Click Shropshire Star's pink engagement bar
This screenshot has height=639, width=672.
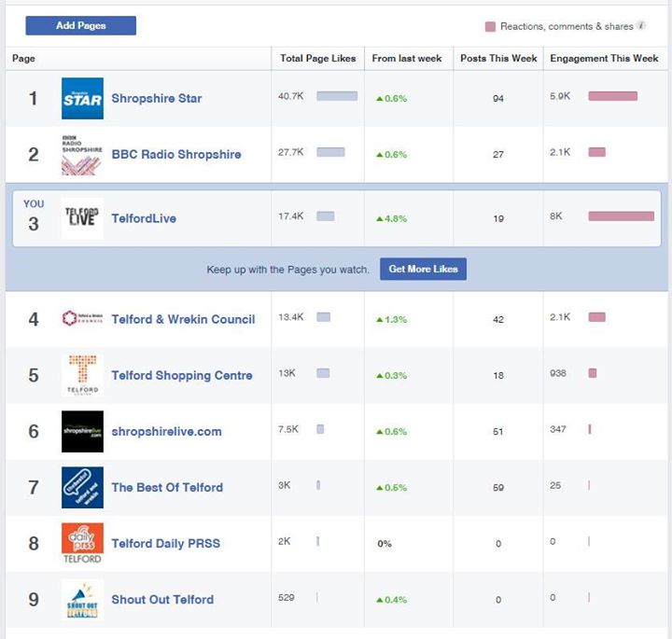coord(613,96)
